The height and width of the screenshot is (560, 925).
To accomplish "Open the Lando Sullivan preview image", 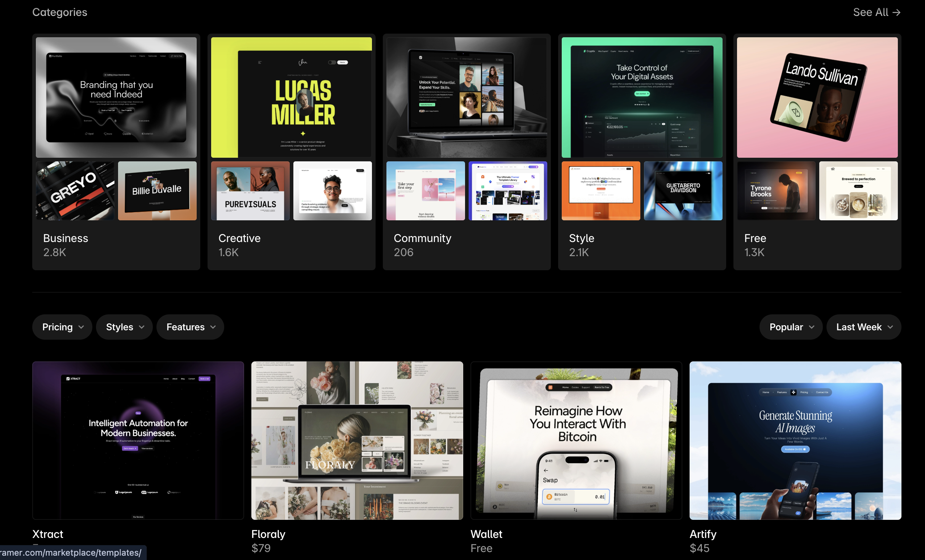I will click(x=817, y=98).
